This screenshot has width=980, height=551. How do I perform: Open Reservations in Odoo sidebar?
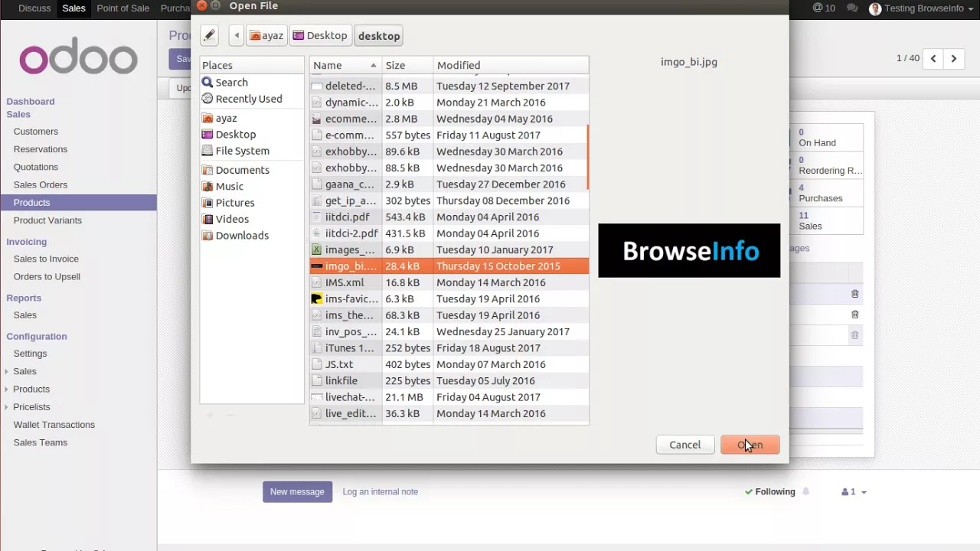click(x=40, y=149)
